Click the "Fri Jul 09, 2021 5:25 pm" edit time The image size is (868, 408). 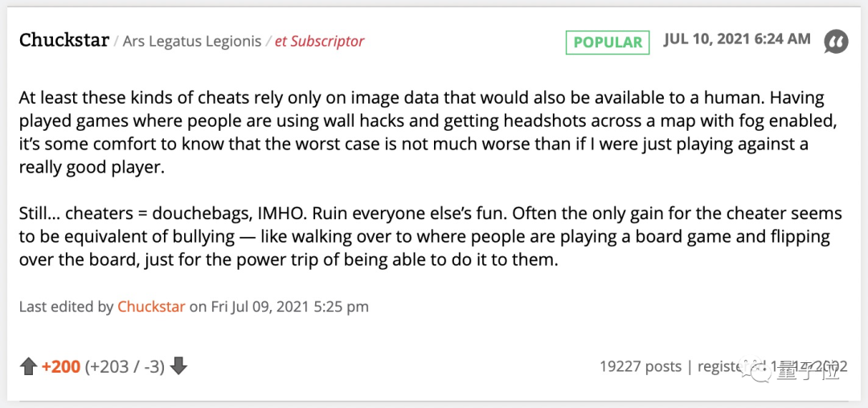290,307
